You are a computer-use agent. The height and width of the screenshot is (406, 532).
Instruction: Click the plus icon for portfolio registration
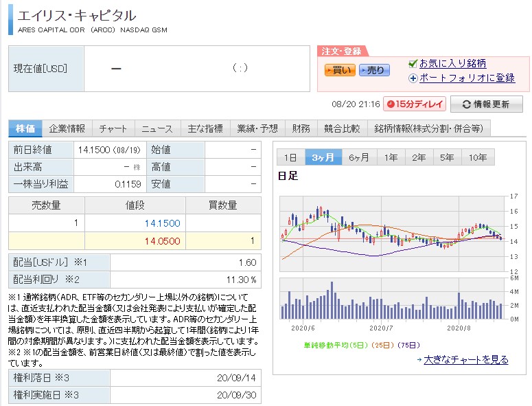(413, 78)
